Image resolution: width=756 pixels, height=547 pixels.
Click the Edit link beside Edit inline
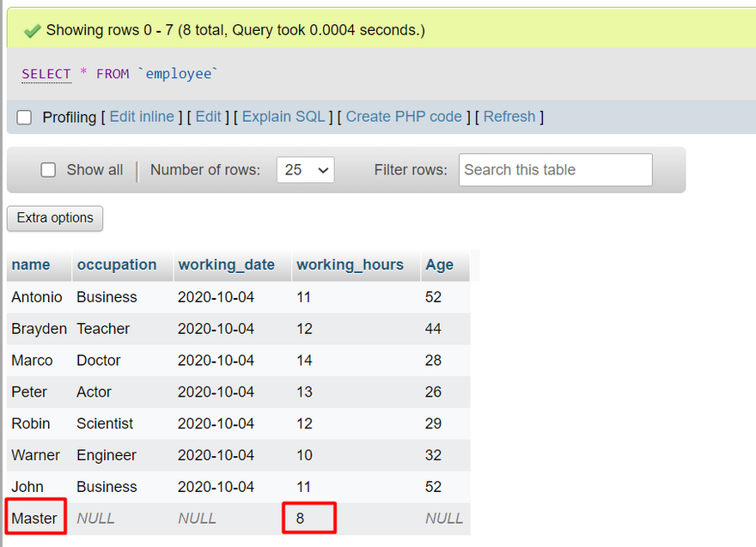click(x=208, y=117)
